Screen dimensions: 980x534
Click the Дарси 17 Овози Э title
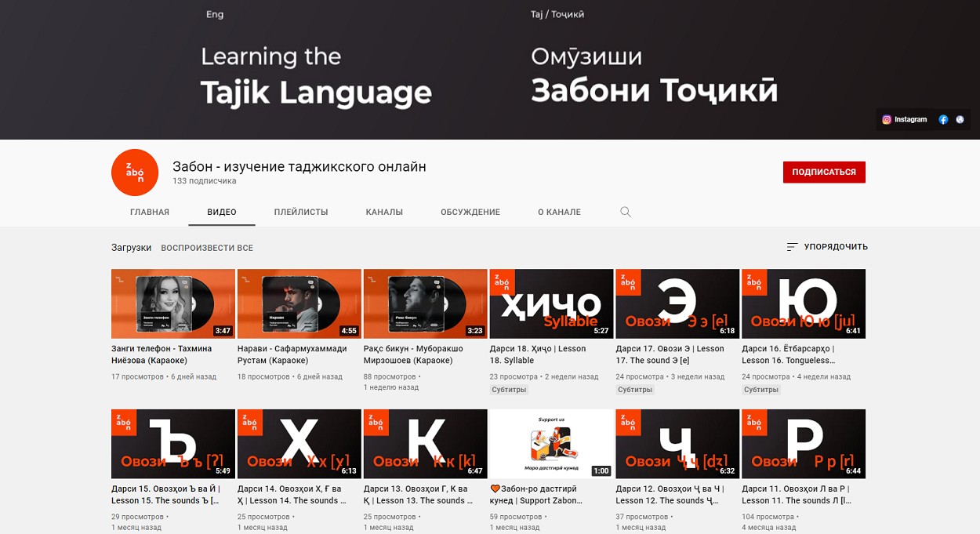(x=670, y=354)
